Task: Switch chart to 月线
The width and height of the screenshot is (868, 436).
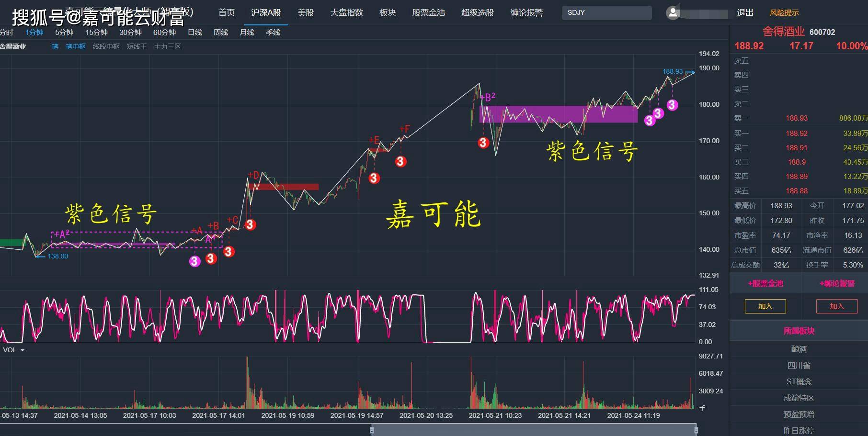Action: click(x=247, y=33)
